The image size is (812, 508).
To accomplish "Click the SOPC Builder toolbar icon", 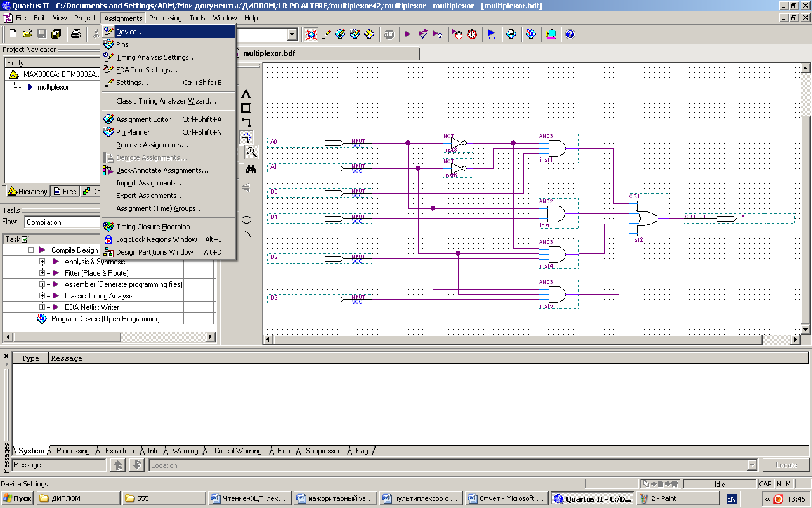I will pyautogui.click(x=551, y=34).
